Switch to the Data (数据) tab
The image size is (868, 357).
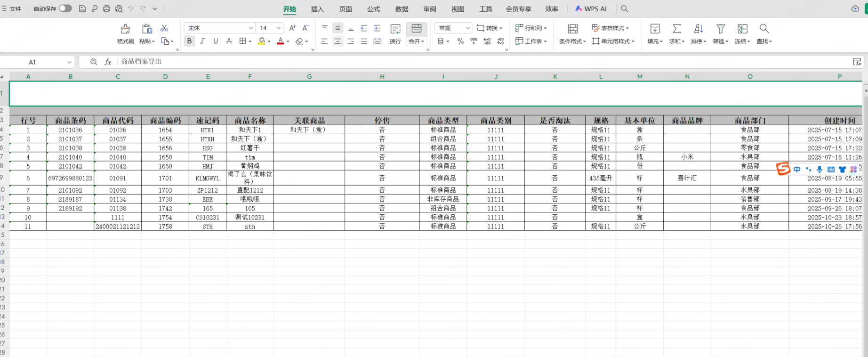[x=402, y=9]
